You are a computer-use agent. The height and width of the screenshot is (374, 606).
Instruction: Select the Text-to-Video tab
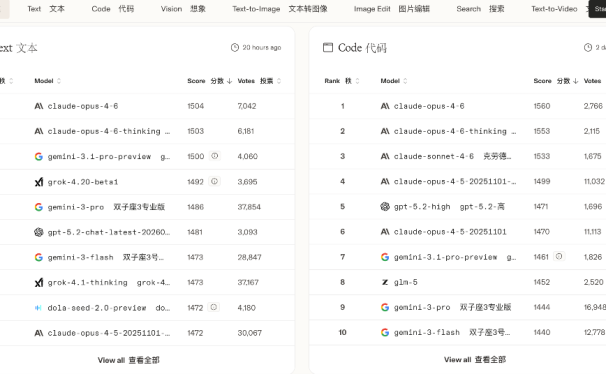(x=554, y=9)
